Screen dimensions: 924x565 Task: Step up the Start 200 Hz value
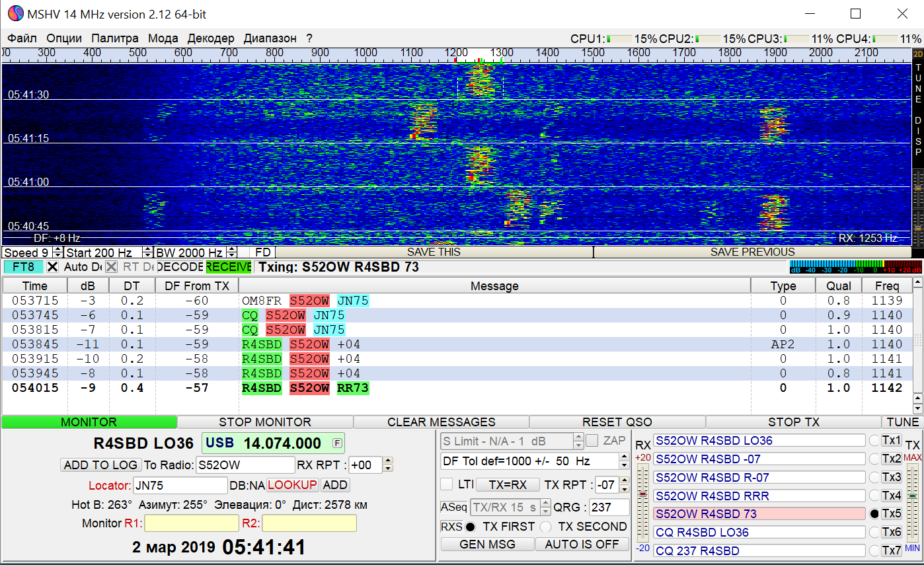(x=147, y=249)
